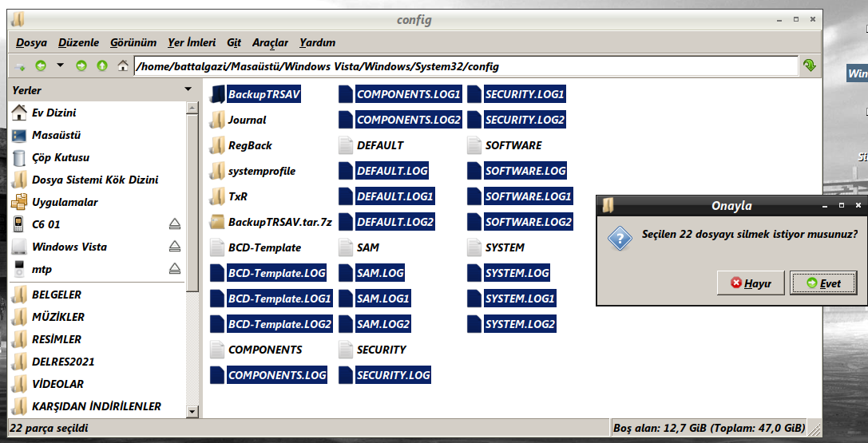868x443 pixels.
Task: Open KARŞIDAN İNDİRİLENLER bookmark
Action: point(97,406)
